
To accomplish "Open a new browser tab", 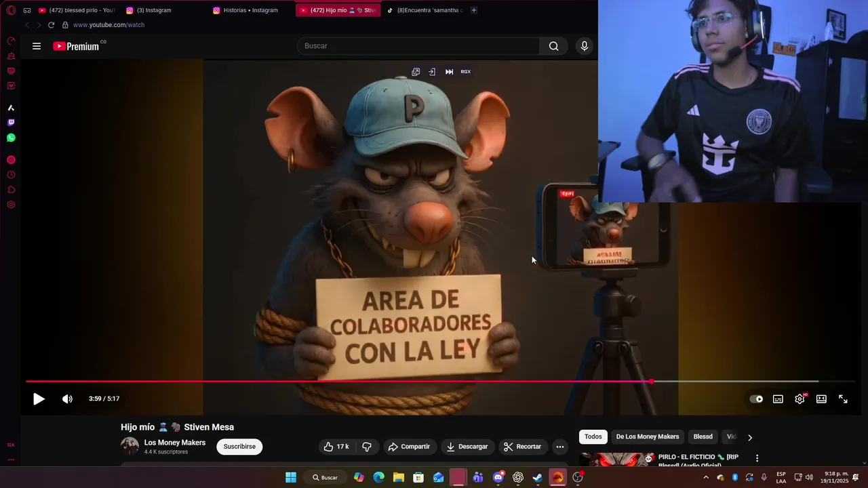I will 473,10.
